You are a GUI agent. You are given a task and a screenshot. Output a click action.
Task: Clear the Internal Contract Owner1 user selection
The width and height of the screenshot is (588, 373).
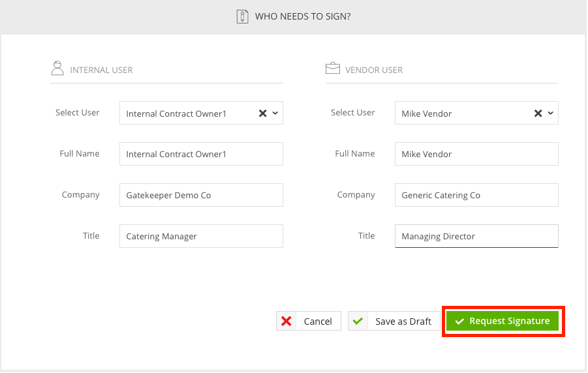(x=262, y=113)
